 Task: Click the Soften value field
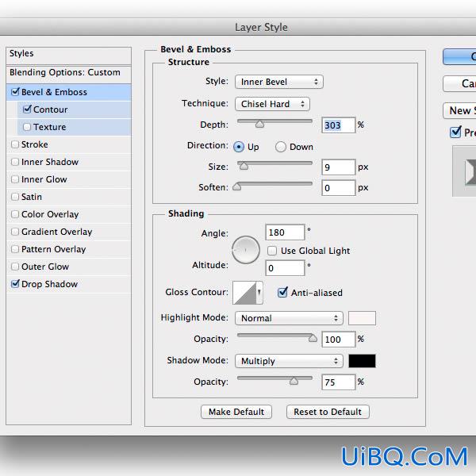[338, 187]
